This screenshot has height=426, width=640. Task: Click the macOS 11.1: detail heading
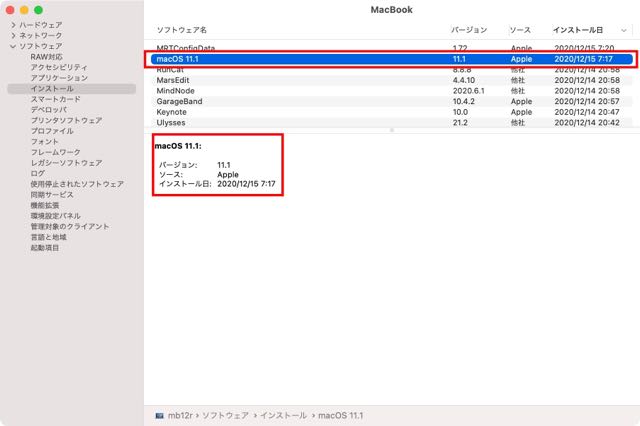tap(178, 146)
